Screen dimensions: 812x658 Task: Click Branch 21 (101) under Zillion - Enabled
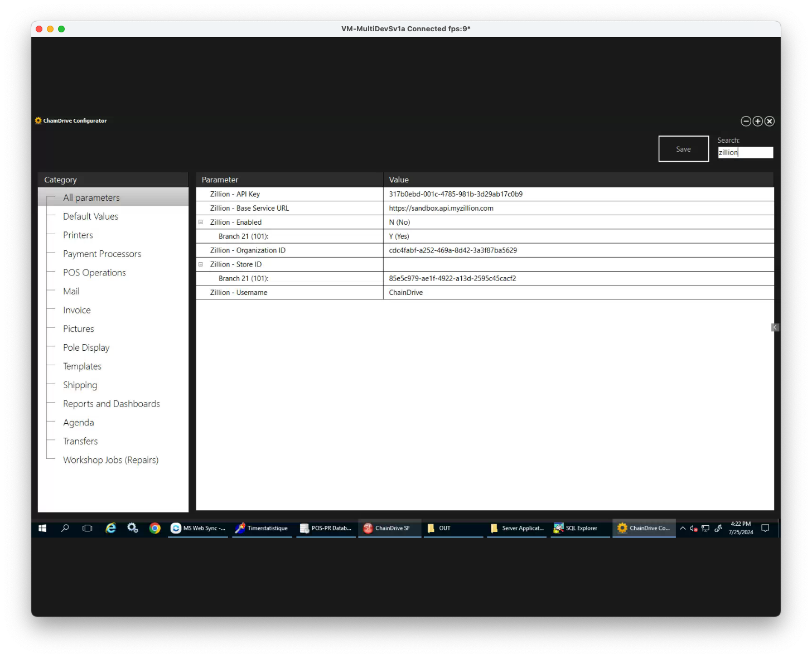tap(289, 236)
